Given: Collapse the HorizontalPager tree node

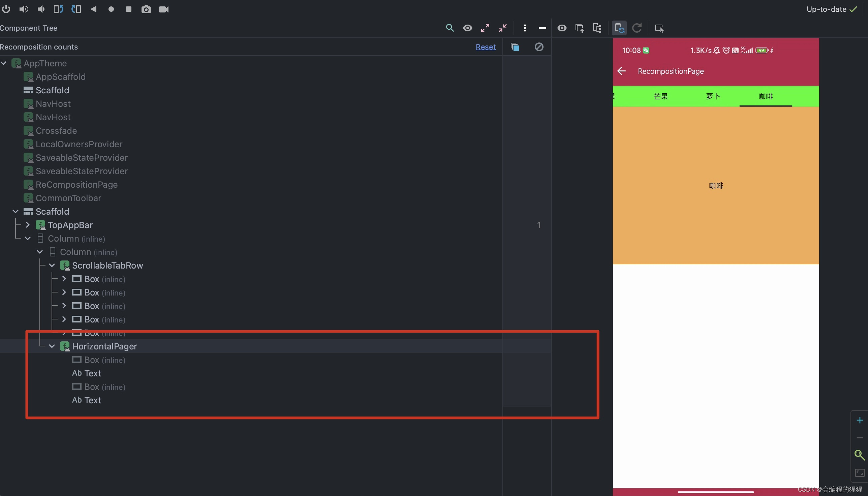Looking at the screenshot, I should pos(52,346).
